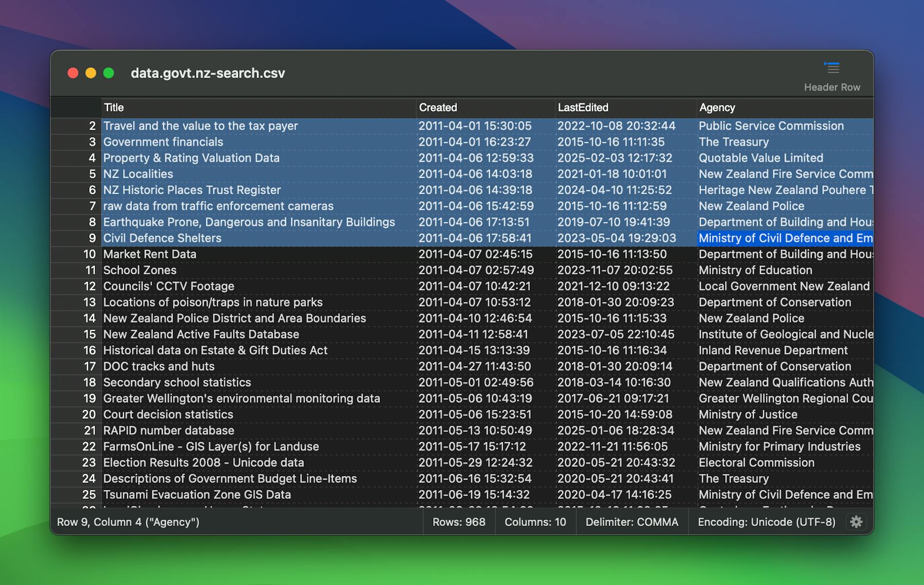
Task: Open the Delimiter: COMMA selector
Action: click(x=631, y=522)
